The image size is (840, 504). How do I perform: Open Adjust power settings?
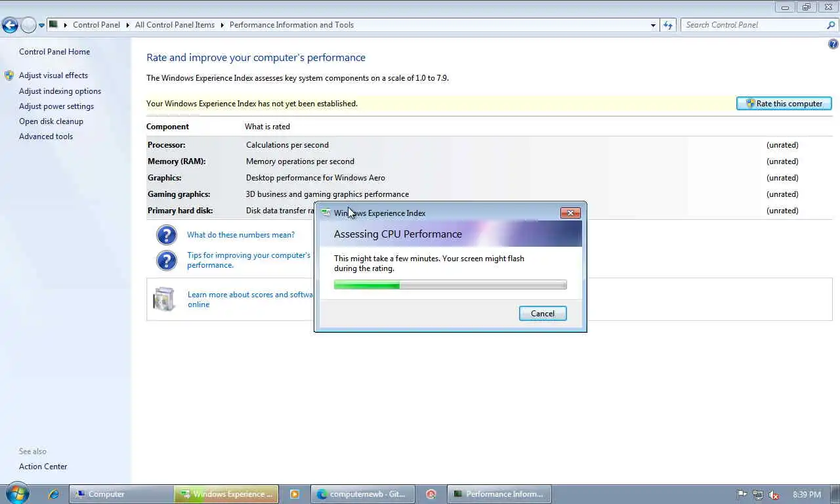click(56, 106)
